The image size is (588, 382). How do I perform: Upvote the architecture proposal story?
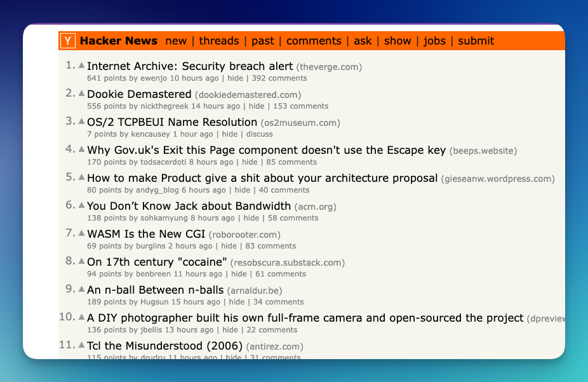pyautogui.click(x=81, y=177)
